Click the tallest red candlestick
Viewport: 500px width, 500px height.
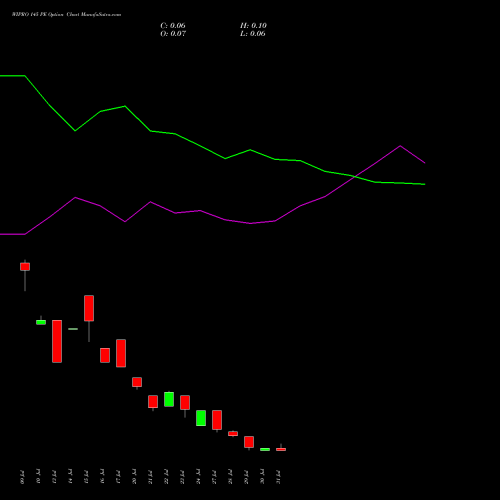[x=57, y=341]
